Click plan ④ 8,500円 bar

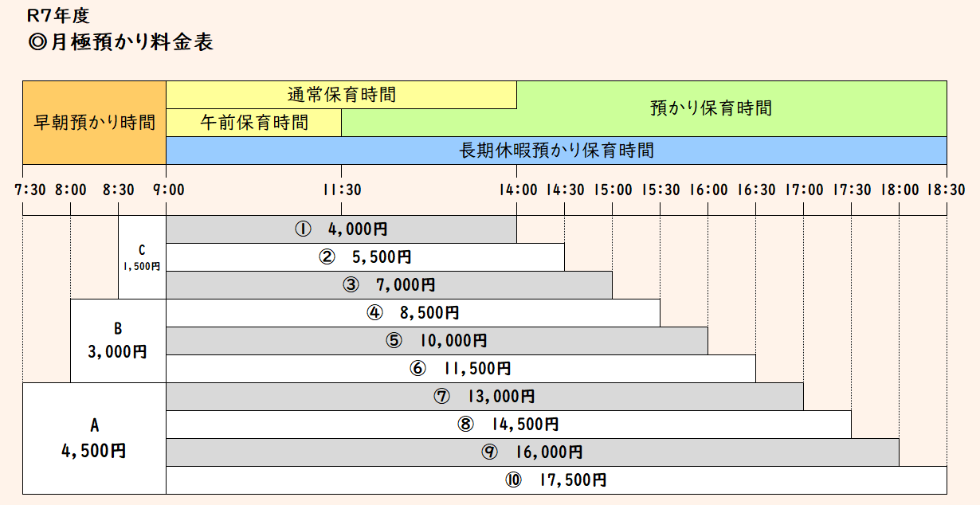[x=414, y=313]
